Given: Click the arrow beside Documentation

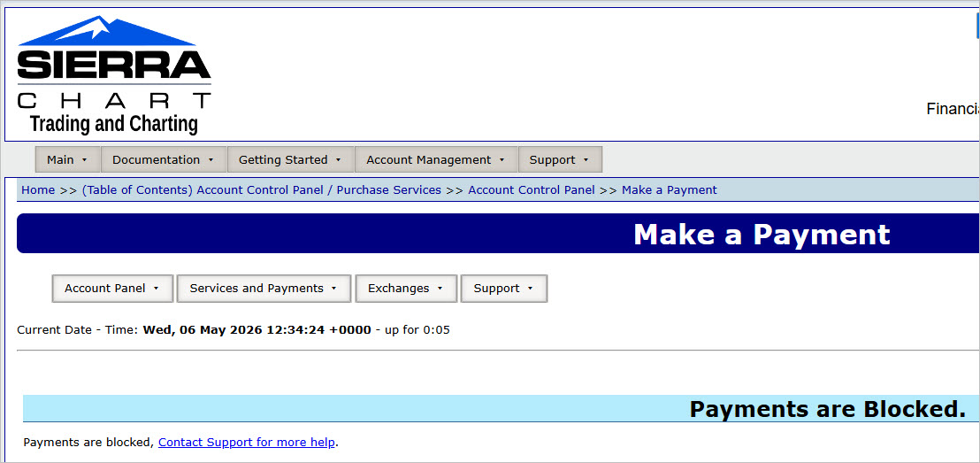Looking at the screenshot, I should [x=211, y=160].
